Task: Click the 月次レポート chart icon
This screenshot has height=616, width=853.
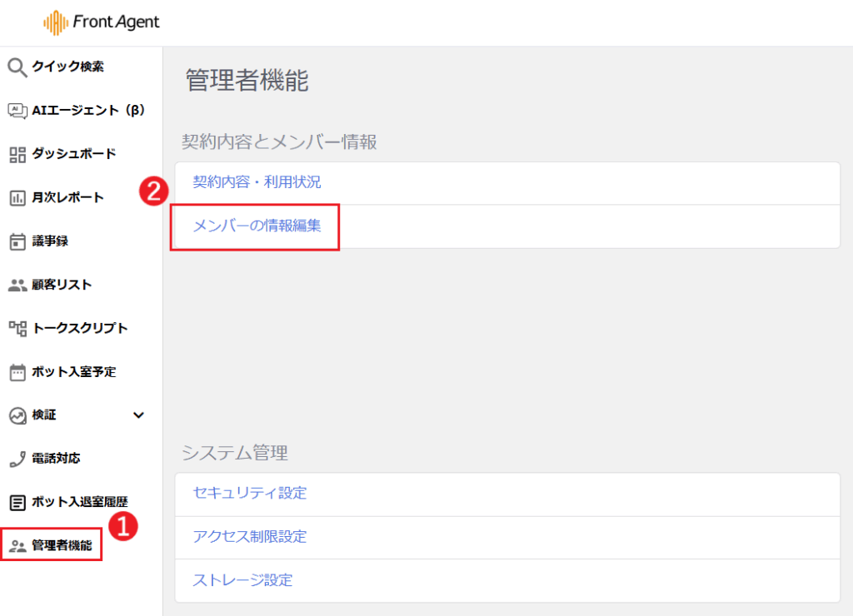Action: [x=17, y=198]
